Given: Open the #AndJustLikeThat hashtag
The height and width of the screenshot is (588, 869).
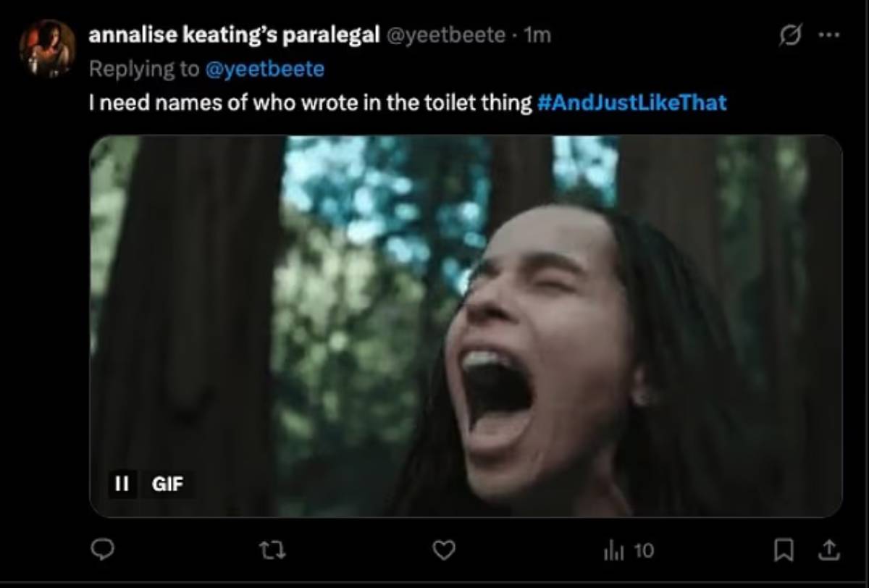Looking at the screenshot, I should coord(631,103).
